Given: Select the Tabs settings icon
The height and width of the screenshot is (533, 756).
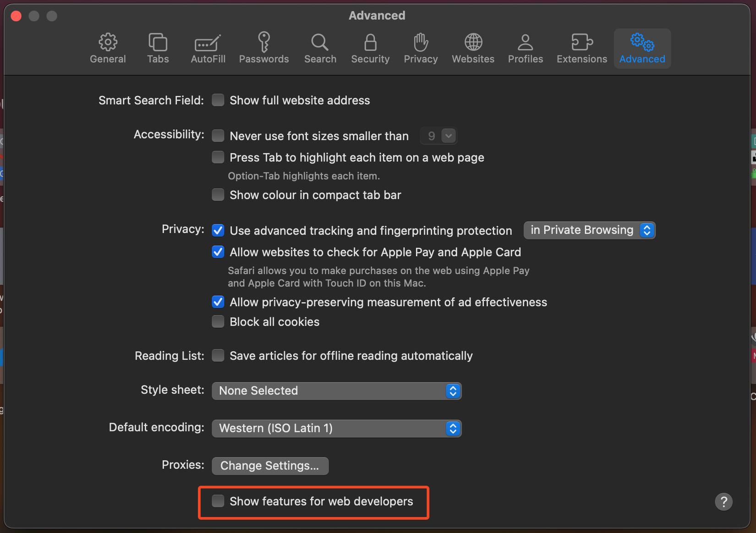Looking at the screenshot, I should [x=158, y=48].
